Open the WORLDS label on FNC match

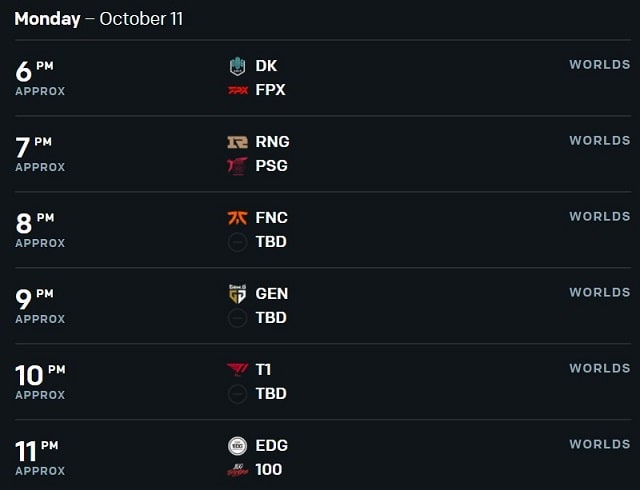tap(600, 216)
